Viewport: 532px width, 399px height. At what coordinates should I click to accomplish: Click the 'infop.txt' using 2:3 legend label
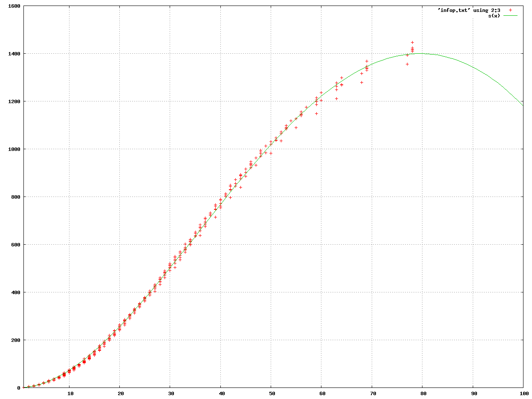[x=468, y=10]
